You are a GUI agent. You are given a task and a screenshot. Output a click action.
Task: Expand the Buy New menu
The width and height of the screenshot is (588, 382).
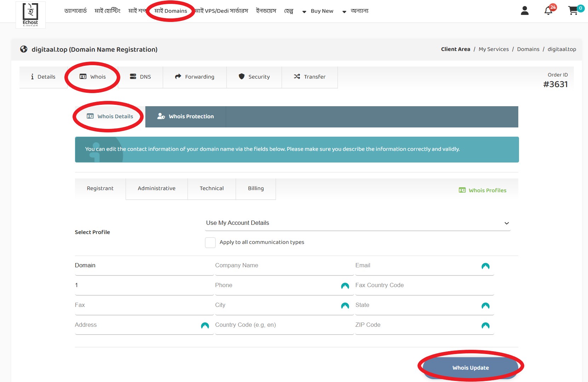tap(318, 11)
